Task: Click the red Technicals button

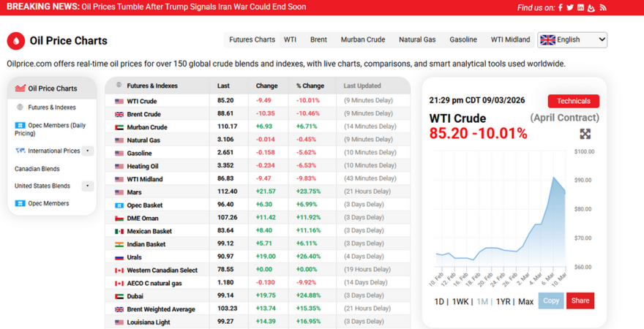Action: point(573,101)
